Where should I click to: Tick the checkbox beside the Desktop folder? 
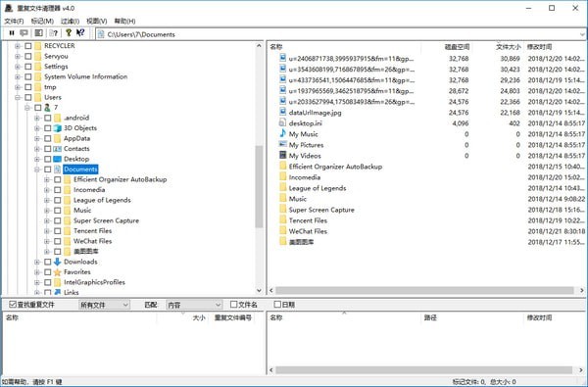pyautogui.click(x=48, y=159)
